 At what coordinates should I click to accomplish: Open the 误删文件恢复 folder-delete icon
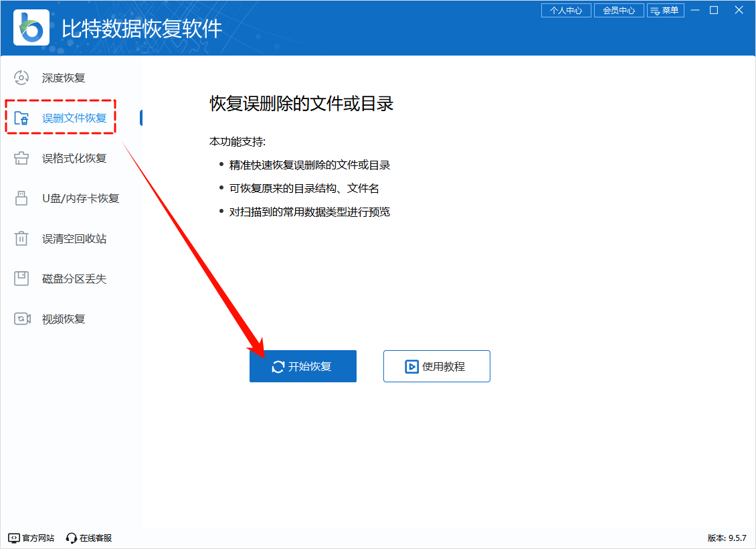click(x=21, y=117)
